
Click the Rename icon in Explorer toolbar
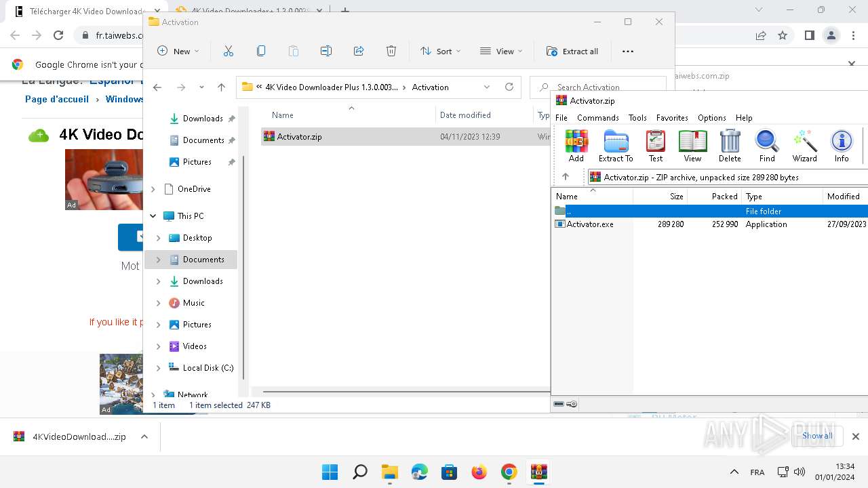click(x=326, y=51)
